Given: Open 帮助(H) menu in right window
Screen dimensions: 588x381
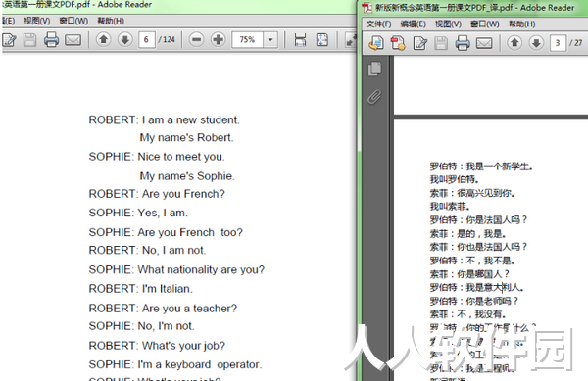Looking at the screenshot, I should tap(521, 24).
